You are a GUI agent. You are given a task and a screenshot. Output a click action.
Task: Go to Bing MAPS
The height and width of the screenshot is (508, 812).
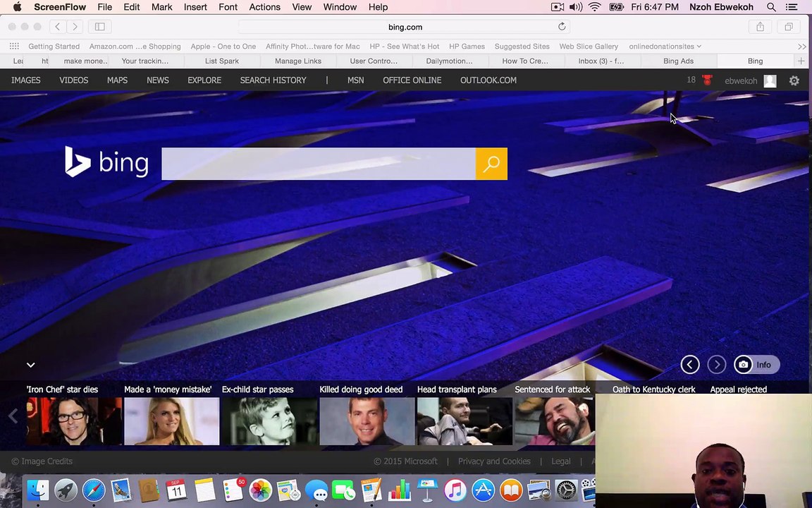click(x=117, y=80)
